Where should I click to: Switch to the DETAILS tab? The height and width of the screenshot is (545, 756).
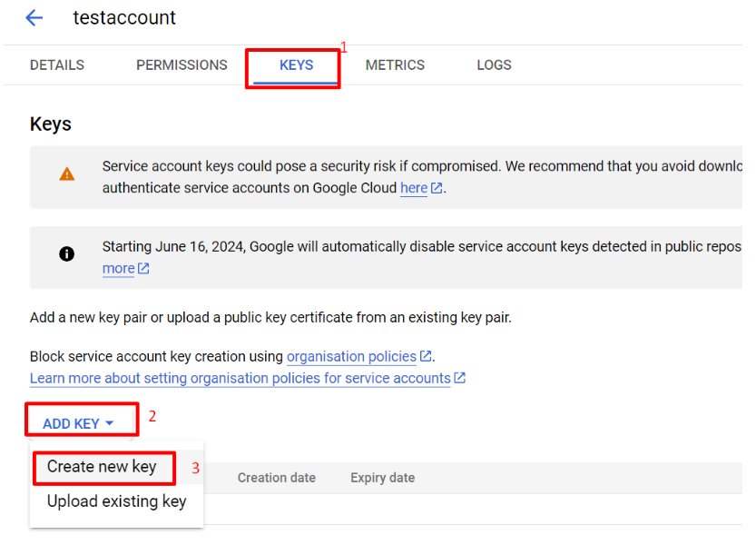(57, 65)
